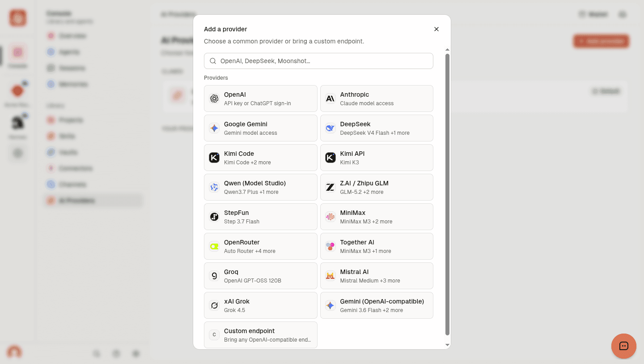Click the Qwen (Model Studio) icon

(x=214, y=187)
